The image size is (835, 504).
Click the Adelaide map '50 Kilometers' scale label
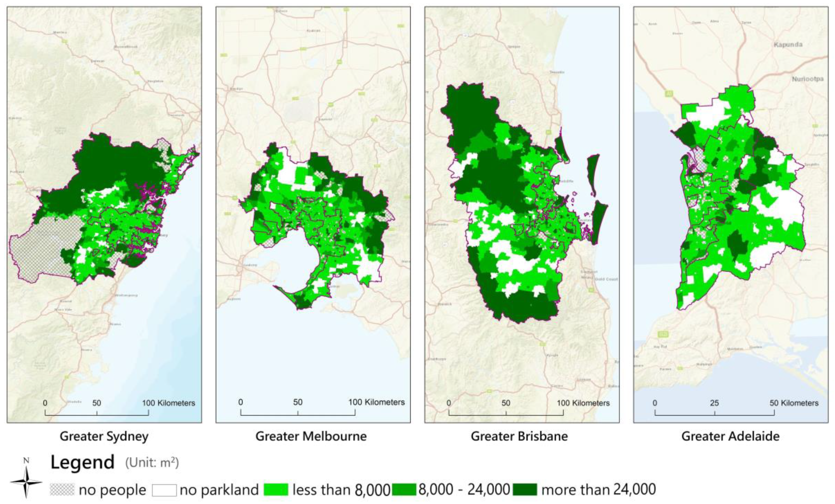tap(794, 403)
